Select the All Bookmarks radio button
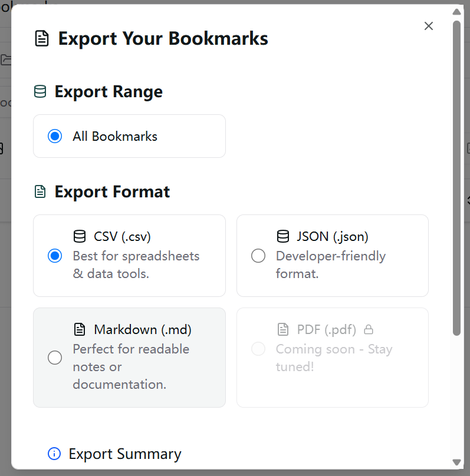The height and width of the screenshot is (476, 470). click(x=55, y=137)
